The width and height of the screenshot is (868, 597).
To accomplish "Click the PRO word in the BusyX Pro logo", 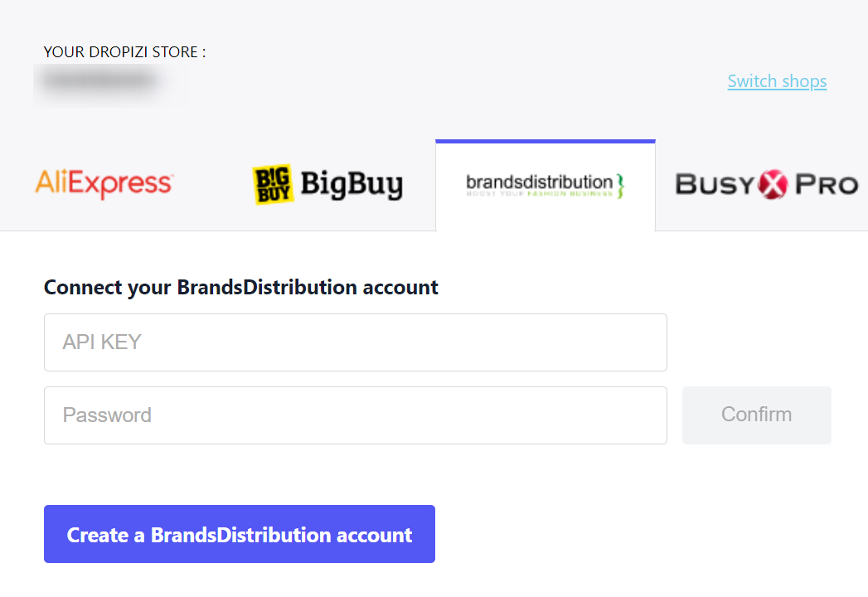I will pyautogui.click(x=827, y=184).
